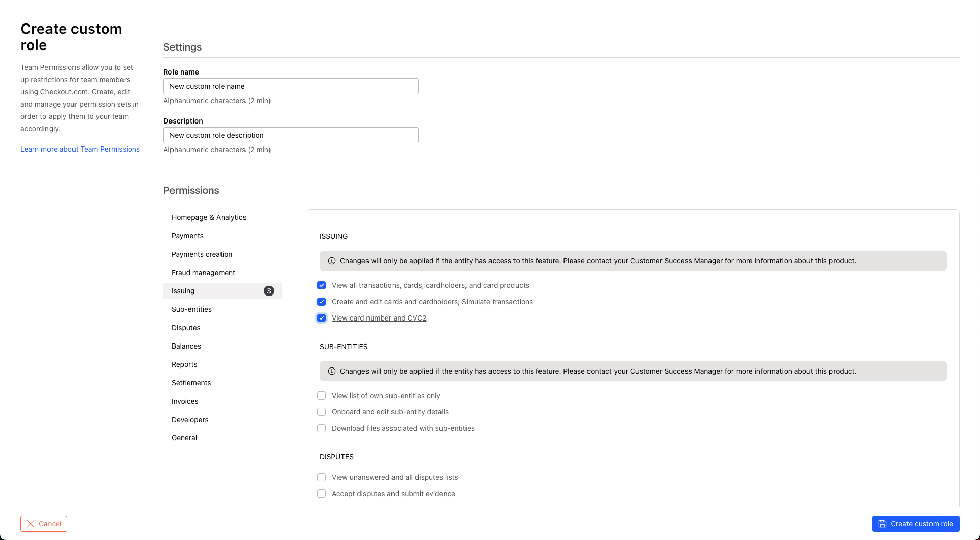Click the role document icon on Create custom role
980x540 pixels.
[883, 524]
